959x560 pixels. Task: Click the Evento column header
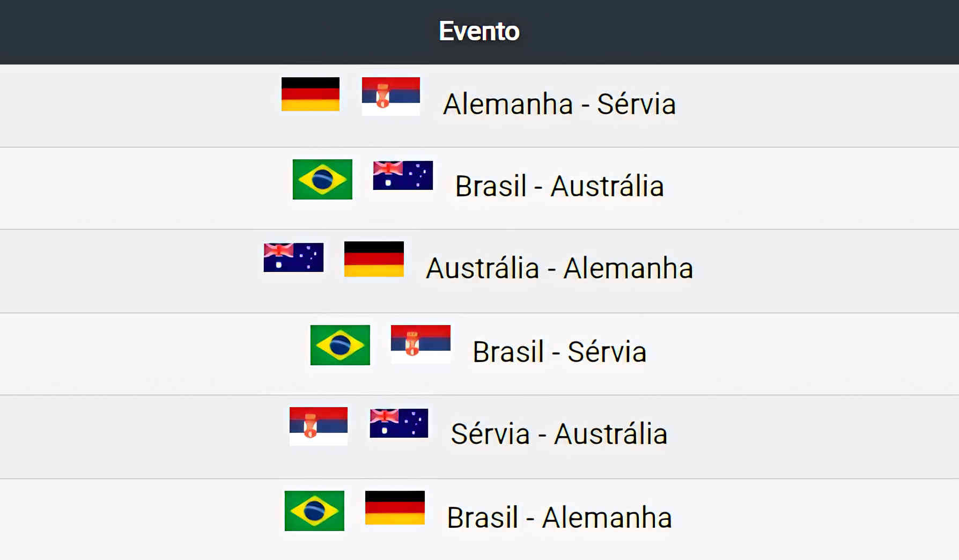coord(479,31)
